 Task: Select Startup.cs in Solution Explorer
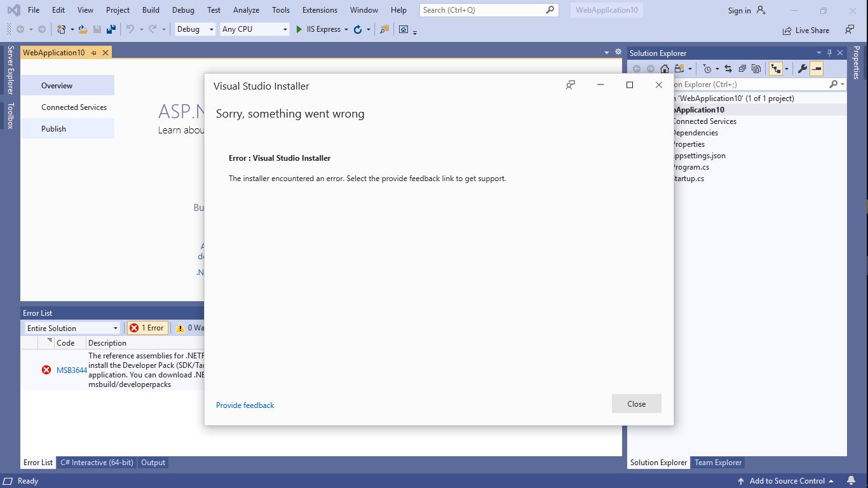coord(688,179)
